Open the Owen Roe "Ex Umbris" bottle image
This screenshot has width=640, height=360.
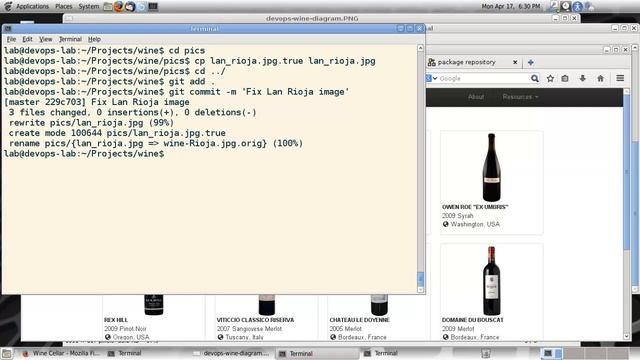click(491, 167)
